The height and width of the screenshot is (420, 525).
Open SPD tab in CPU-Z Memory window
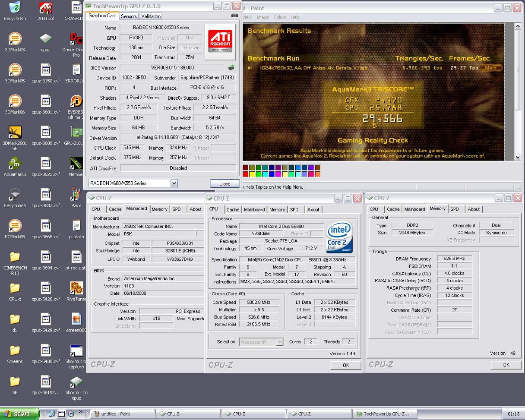455,209
